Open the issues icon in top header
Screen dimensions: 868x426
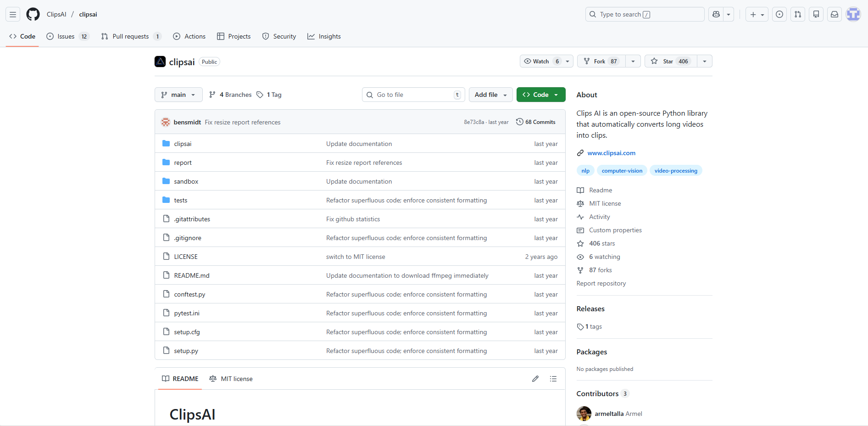[x=779, y=14]
